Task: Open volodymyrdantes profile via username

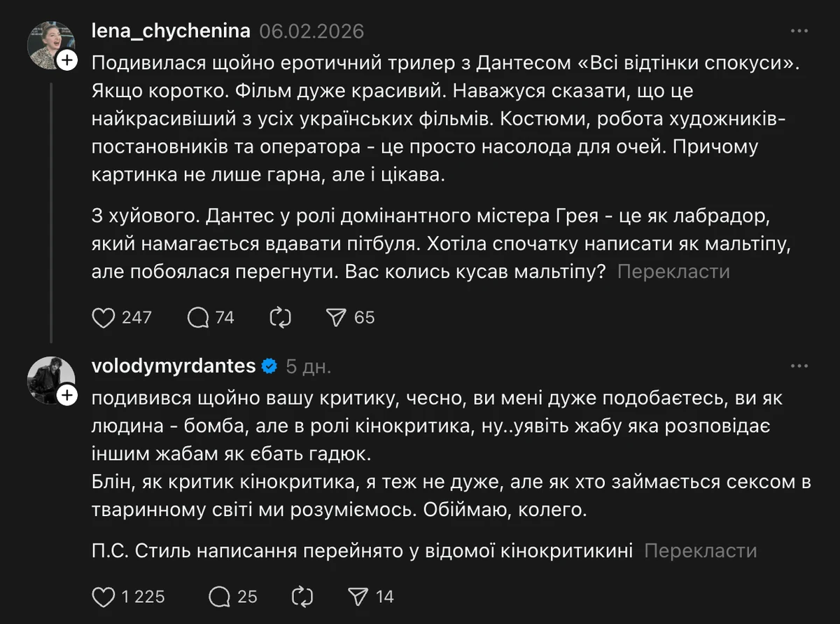Action: click(174, 366)
